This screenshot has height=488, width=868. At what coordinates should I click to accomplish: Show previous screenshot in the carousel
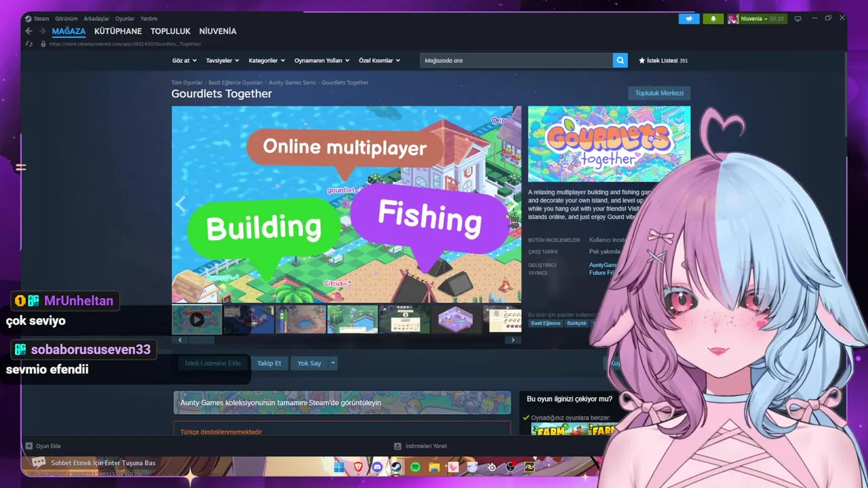(x=180, y=204)
